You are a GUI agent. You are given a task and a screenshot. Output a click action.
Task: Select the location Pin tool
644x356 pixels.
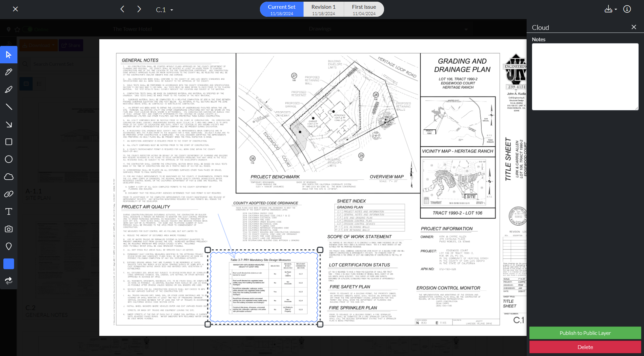(x=9, y=246)
